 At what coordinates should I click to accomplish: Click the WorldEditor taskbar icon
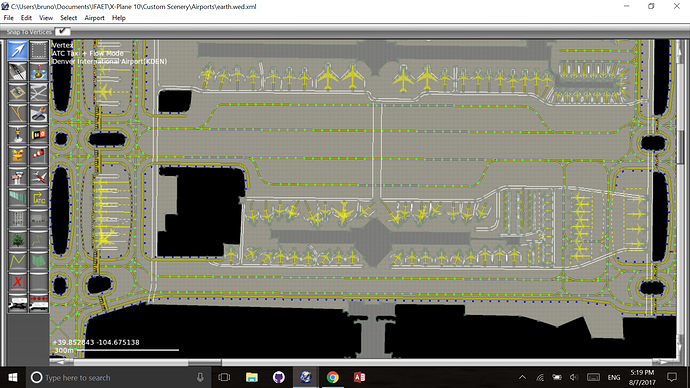[x=305, y=377]
